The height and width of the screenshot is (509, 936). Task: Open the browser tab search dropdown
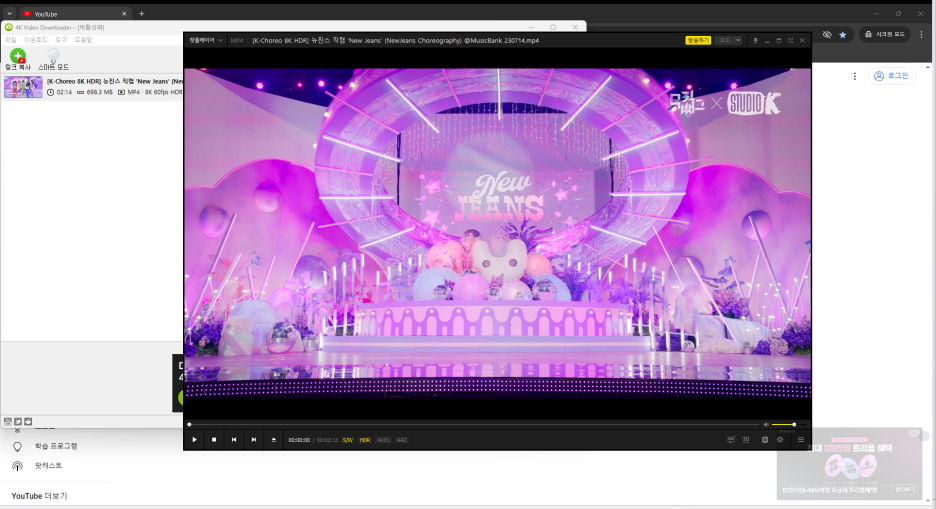coord(10,14)
